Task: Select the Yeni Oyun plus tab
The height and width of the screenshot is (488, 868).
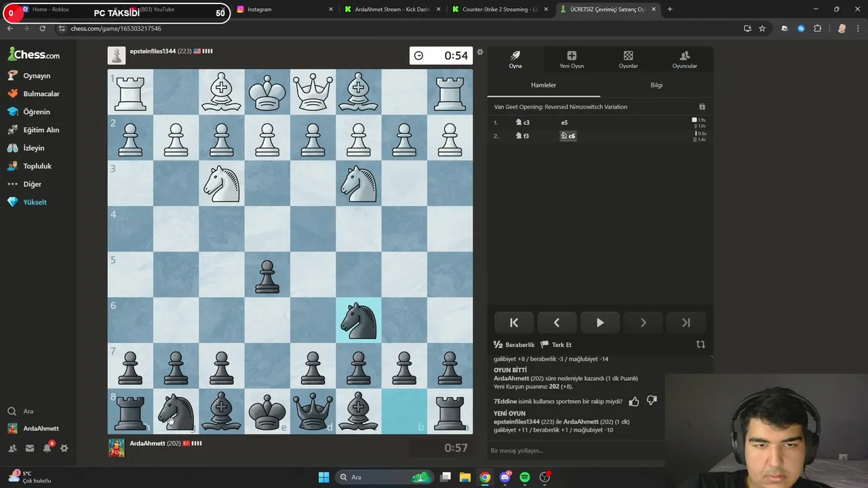Action: [x=572, y=60]
